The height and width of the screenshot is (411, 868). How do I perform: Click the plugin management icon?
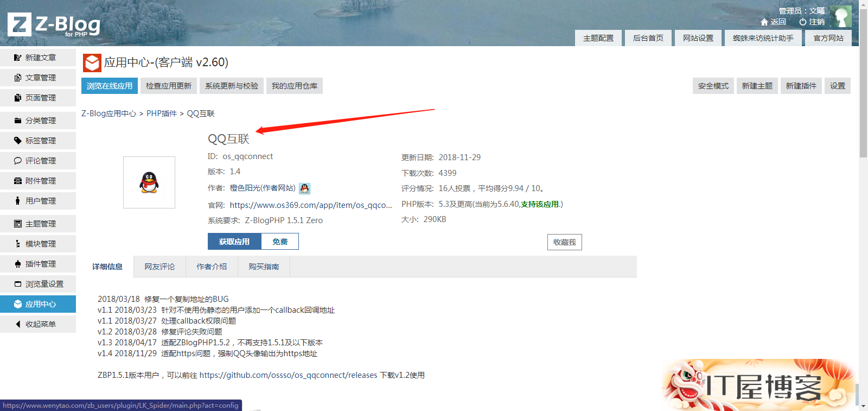tap(18, 264)
